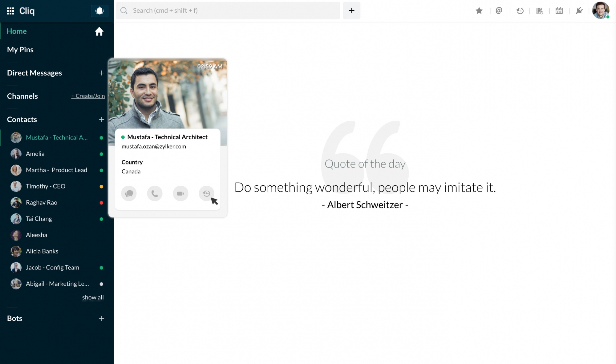
Task: Select the Home menu item
Action: click(17, 31)
